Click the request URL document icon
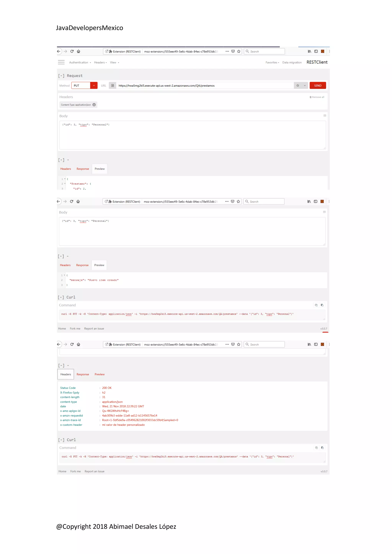The width and height of the screenshot is (392, 554). [113, 86]
